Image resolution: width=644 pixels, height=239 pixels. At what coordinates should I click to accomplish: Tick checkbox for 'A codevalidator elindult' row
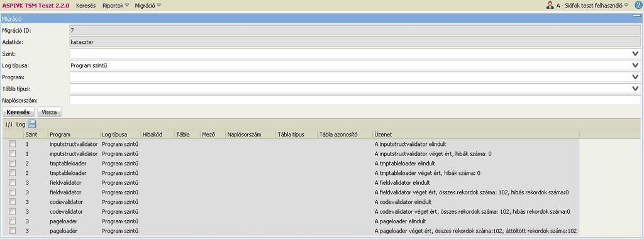[13, 202]
